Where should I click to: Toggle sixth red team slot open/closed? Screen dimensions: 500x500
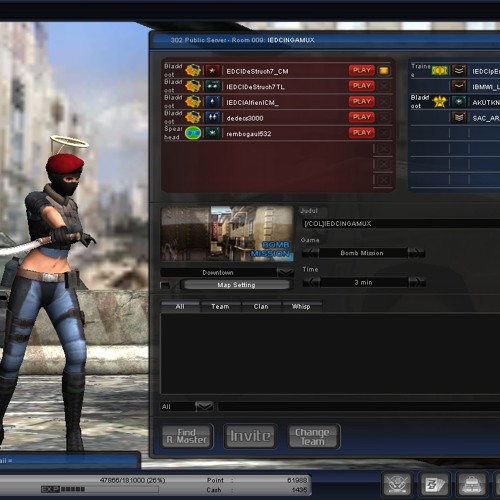tap(384, 149)
